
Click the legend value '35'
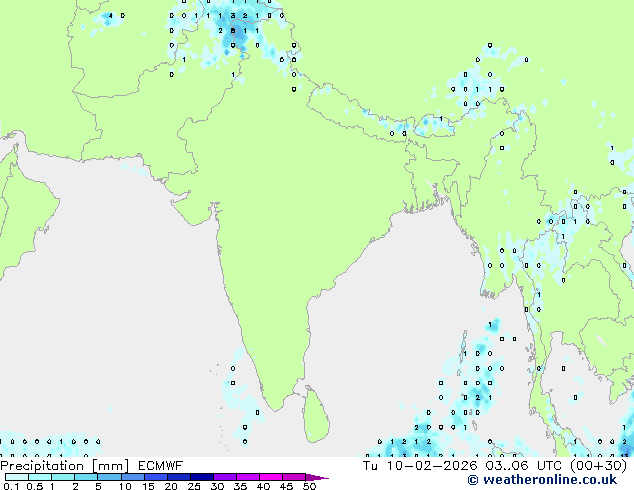pos(240,486)
